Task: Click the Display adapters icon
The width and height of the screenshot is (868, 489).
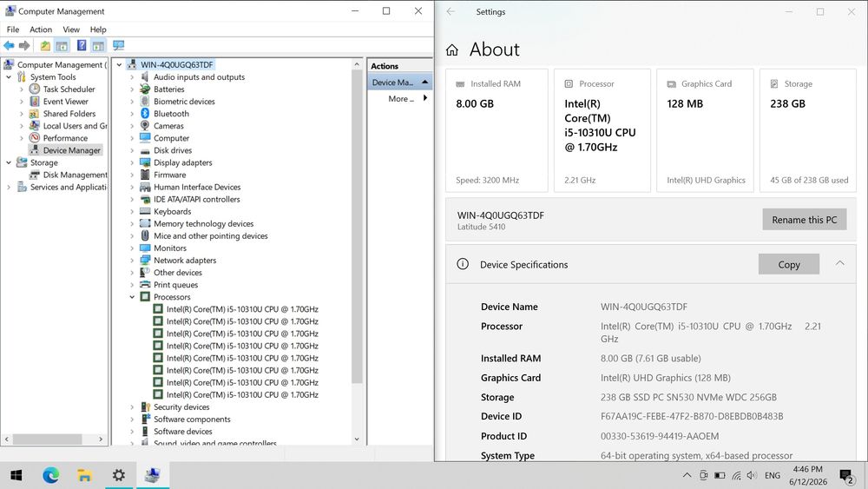Action: 145,162
